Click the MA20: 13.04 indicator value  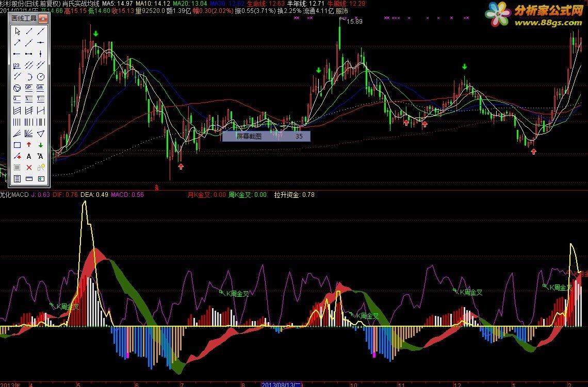190,4
